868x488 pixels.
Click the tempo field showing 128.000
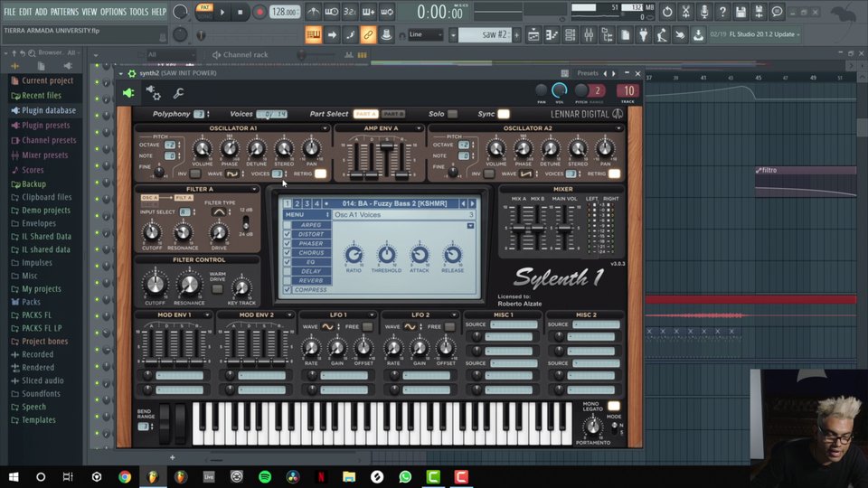pyautogui.click(x=285, y=12)
